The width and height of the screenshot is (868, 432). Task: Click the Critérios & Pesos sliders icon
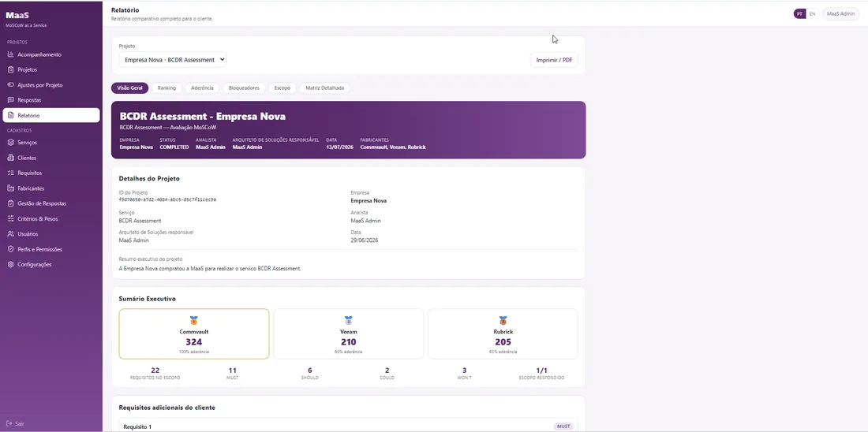click(x=10, y=218)
